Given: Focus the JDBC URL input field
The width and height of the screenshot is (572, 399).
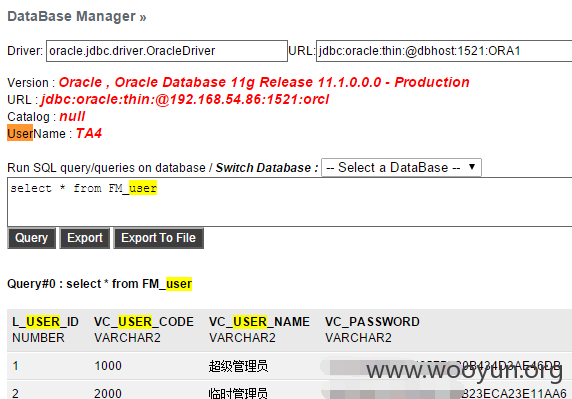Looking at the screenshot, I should click(x=444, y=51).
